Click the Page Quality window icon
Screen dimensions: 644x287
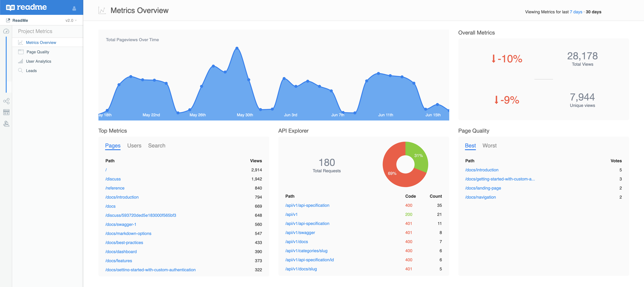21,52
